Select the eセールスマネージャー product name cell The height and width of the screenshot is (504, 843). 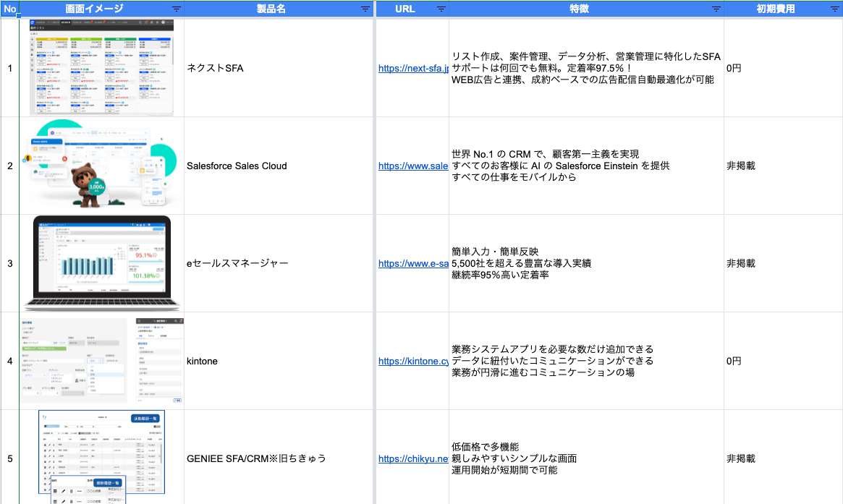pyautogui.click(x=279, y=264)
